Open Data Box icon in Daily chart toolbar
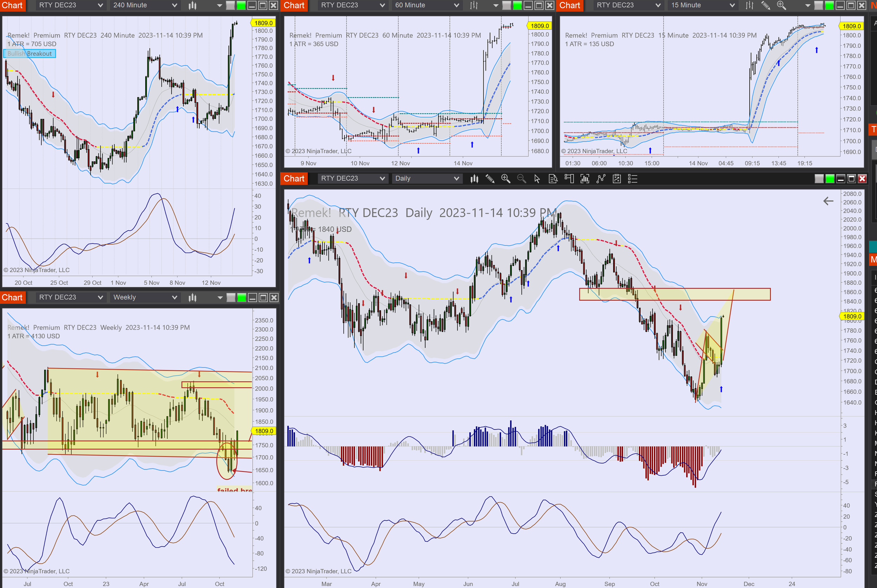 [x=553, y=179]
